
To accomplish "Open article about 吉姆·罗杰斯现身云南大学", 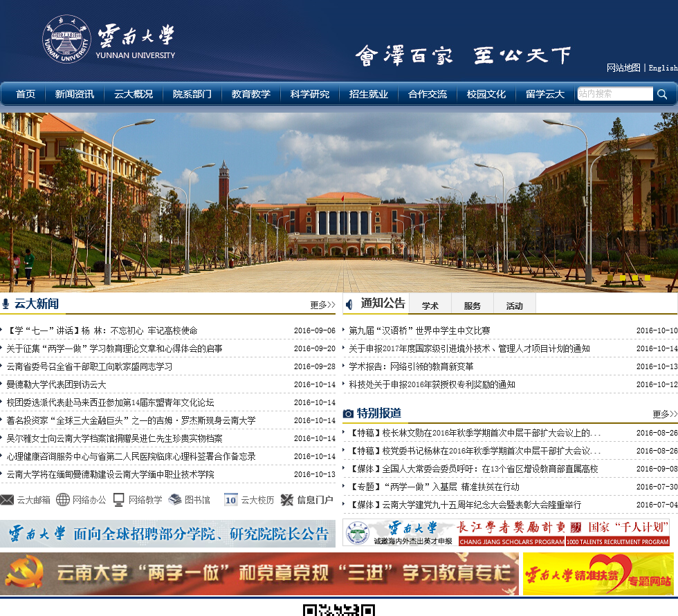I will coord(131,420).
